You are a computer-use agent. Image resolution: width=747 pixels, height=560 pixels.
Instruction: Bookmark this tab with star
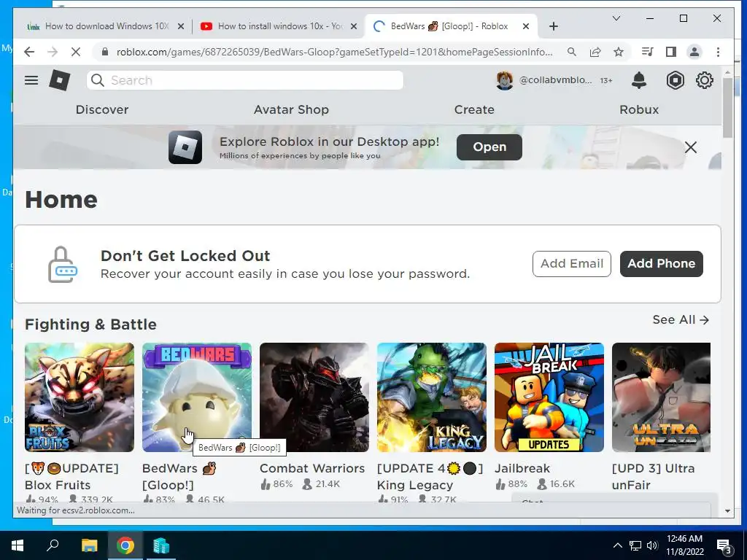click(619, 52)
